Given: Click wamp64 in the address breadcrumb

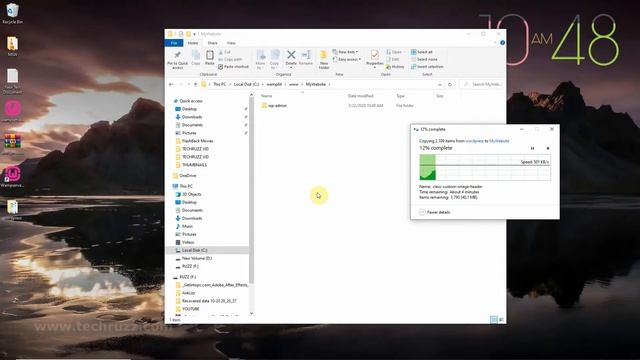Looking at the screenshot, I should pos(274,84).
